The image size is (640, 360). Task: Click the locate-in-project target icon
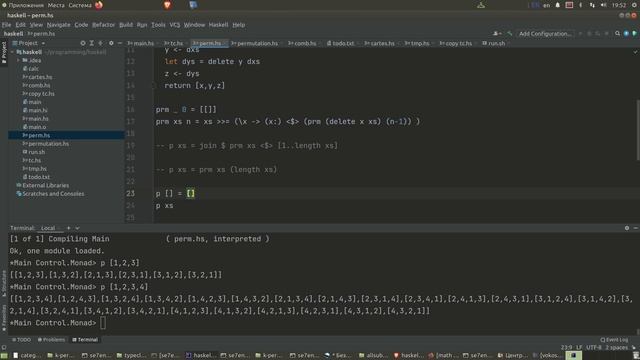tap(83, 43)
